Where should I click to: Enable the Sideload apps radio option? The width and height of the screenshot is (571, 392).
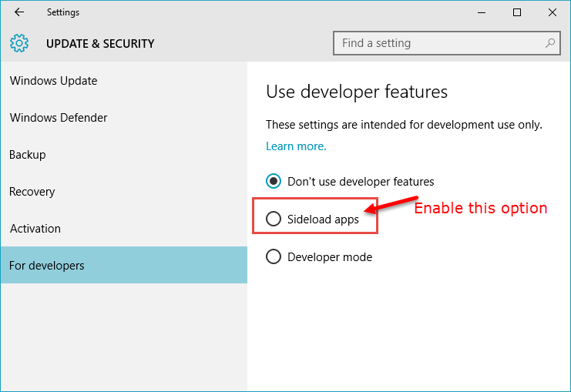[x=274, y=219]
